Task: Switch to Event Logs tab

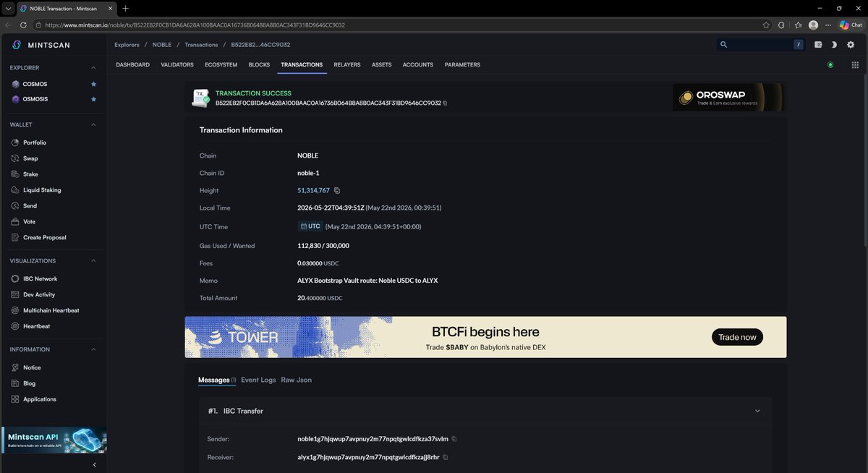Action: tap(258, 380)
